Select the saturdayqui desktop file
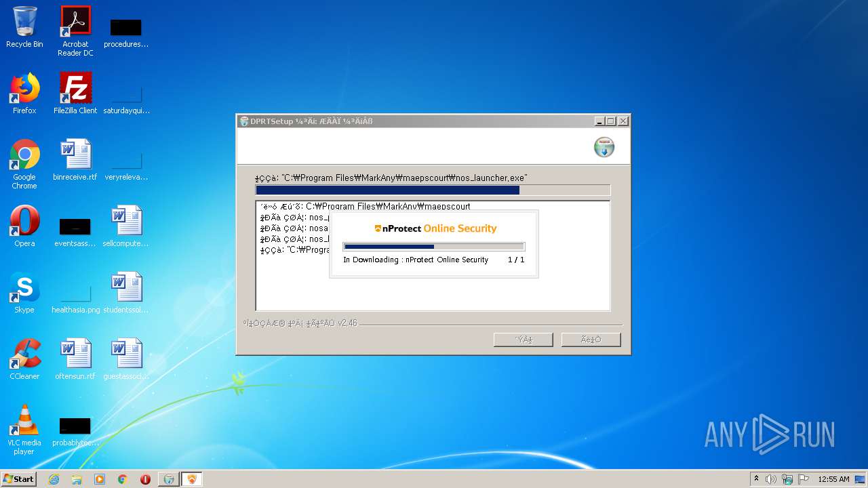 click(x=126, y=99)
